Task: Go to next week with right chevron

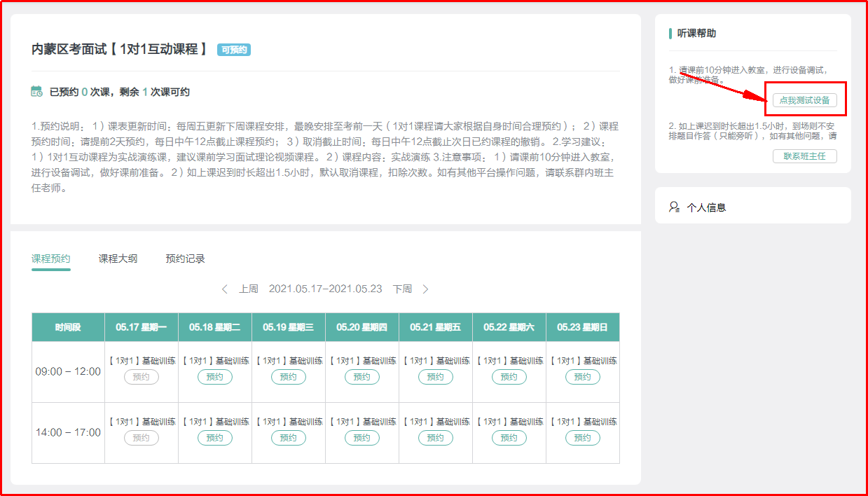Action: [425, 289]
